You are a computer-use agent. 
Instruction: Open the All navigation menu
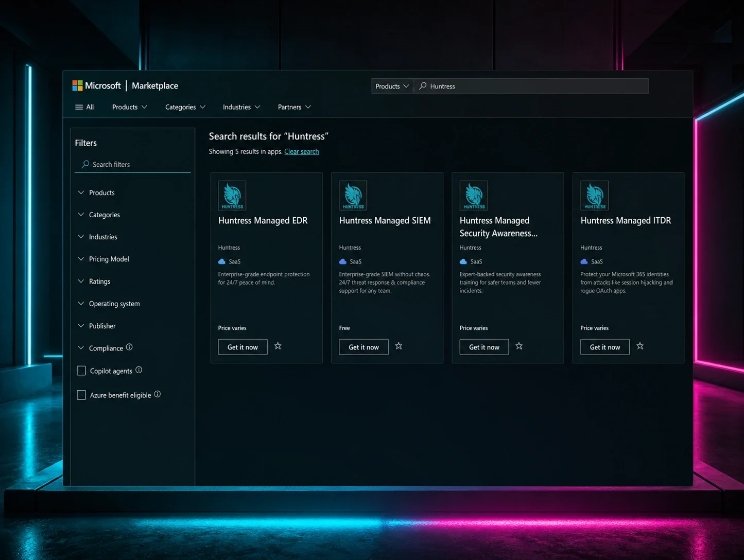pos(85,107)
